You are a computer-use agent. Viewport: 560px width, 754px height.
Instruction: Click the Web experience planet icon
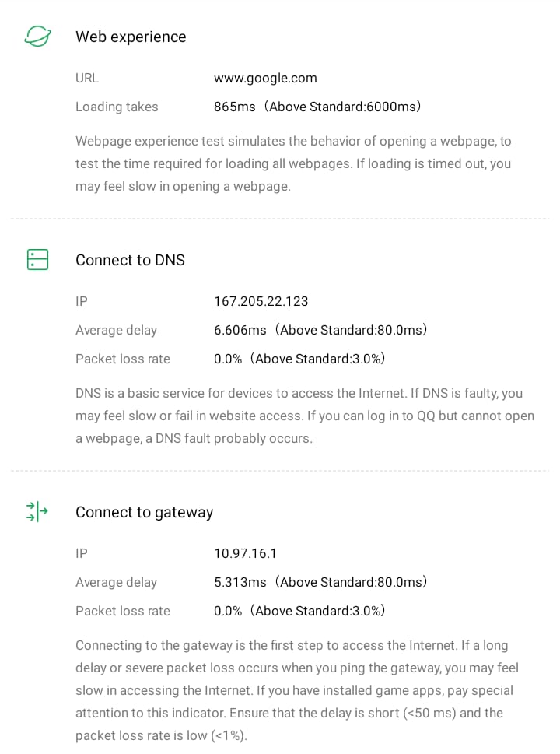tap(37, 37)
